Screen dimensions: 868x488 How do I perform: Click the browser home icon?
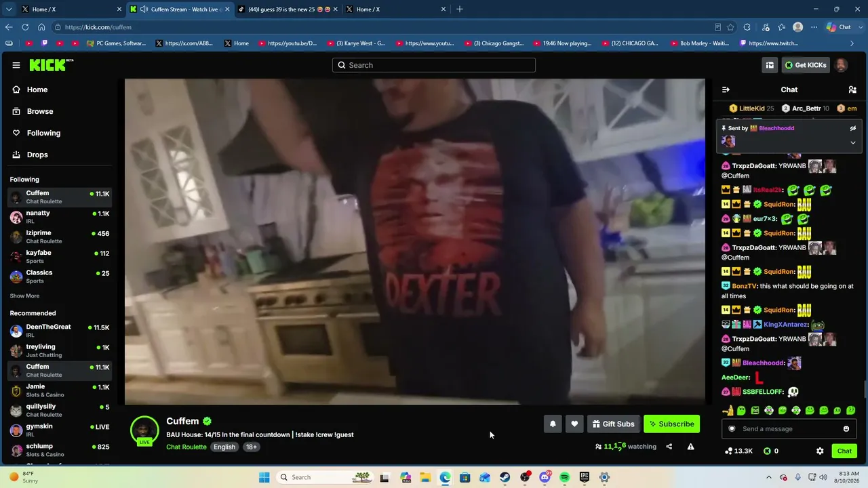[41, 27]
